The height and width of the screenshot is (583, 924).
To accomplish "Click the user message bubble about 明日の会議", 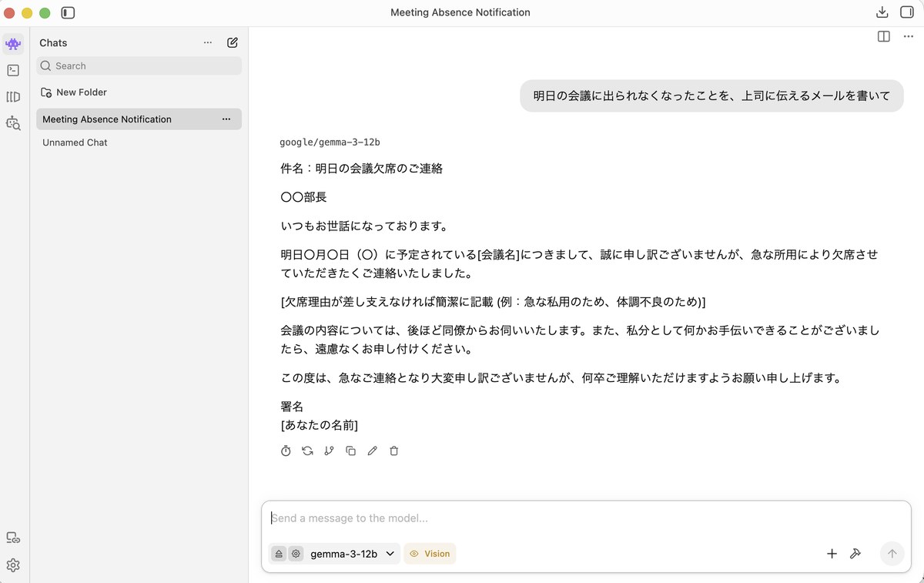I will point(711,96).
